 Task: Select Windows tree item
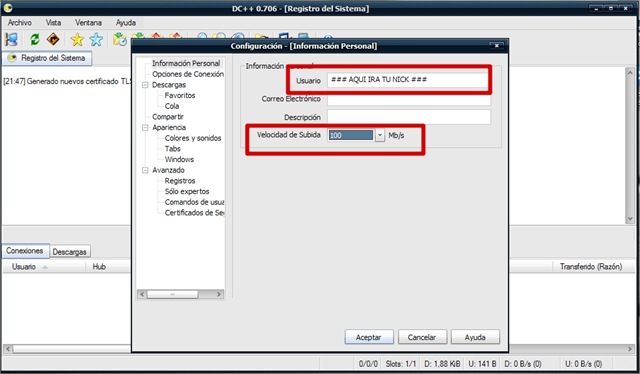pos(179,159)
